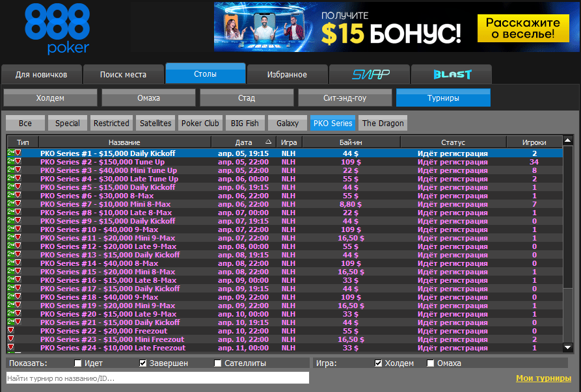Click the type icon beside PKO Series #24
The width and height of the screenshot is (581, 392).
10,348
